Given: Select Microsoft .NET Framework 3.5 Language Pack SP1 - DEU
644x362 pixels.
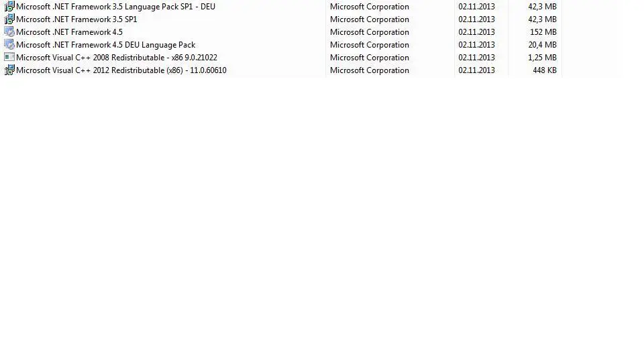Looking at the screenshot, I should [x=115, y=7].
